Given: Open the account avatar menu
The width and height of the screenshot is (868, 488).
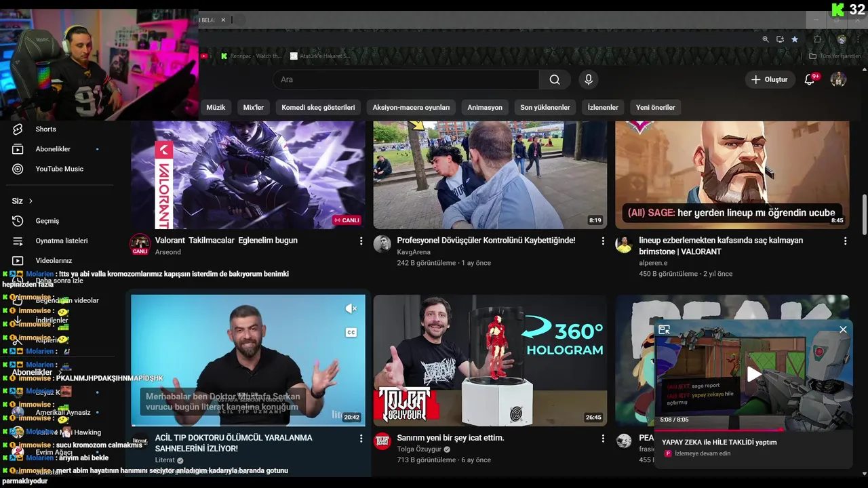Looking at the screenshot, I should pos(838,79).
